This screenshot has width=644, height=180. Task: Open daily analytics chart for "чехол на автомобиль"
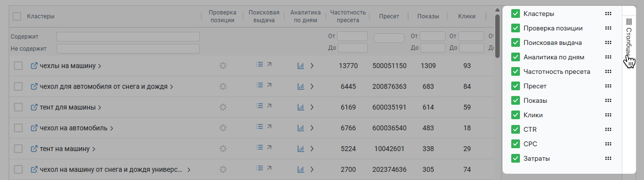tap(301, 128)
